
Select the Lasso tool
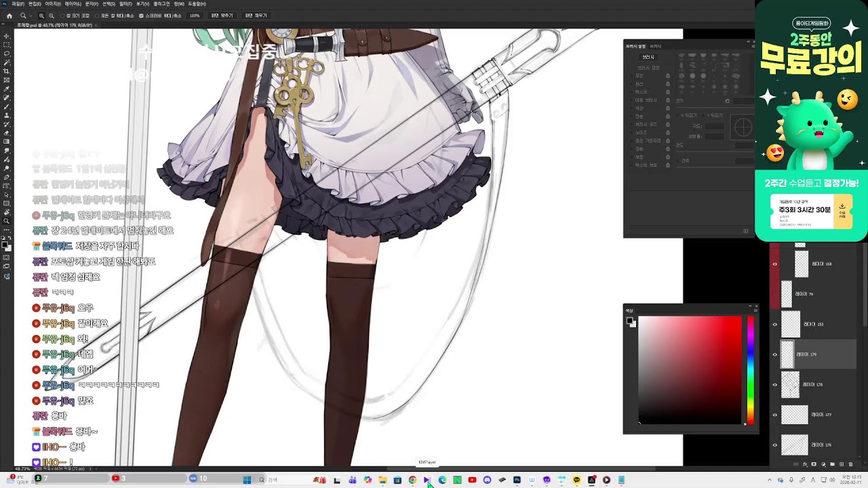7,54
